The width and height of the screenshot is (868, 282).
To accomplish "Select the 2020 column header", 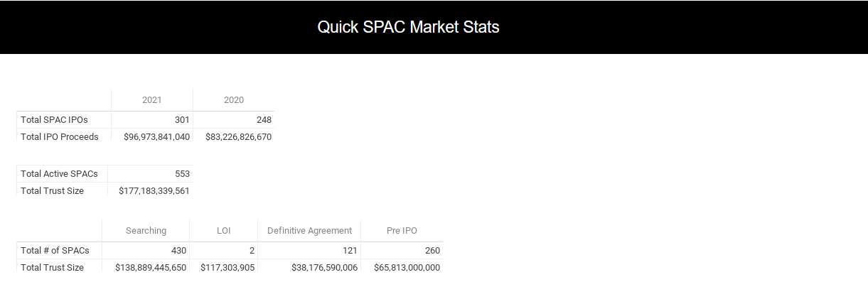I will tap(234, 100).
